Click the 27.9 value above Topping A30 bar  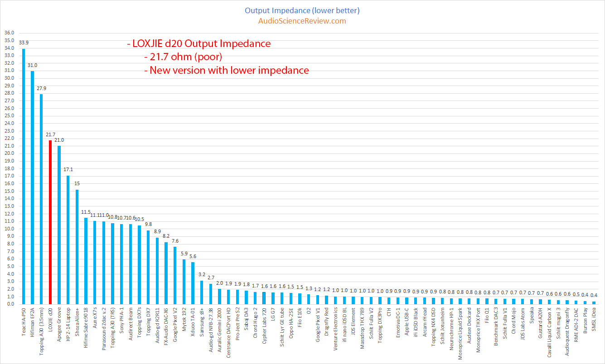(42, 88)
